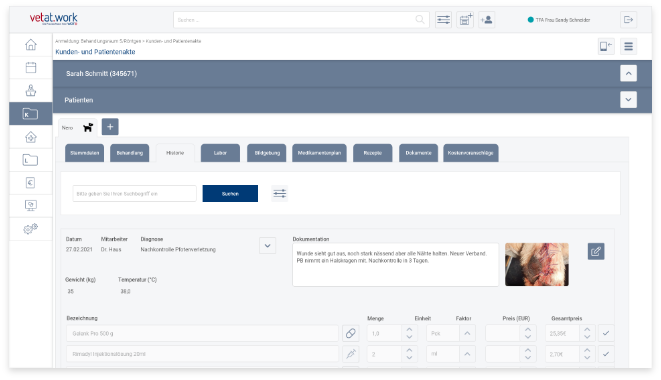This screenshot has height=380, width=661.
Task: Open the wound photo thumbnail
Action: (537, 264)
